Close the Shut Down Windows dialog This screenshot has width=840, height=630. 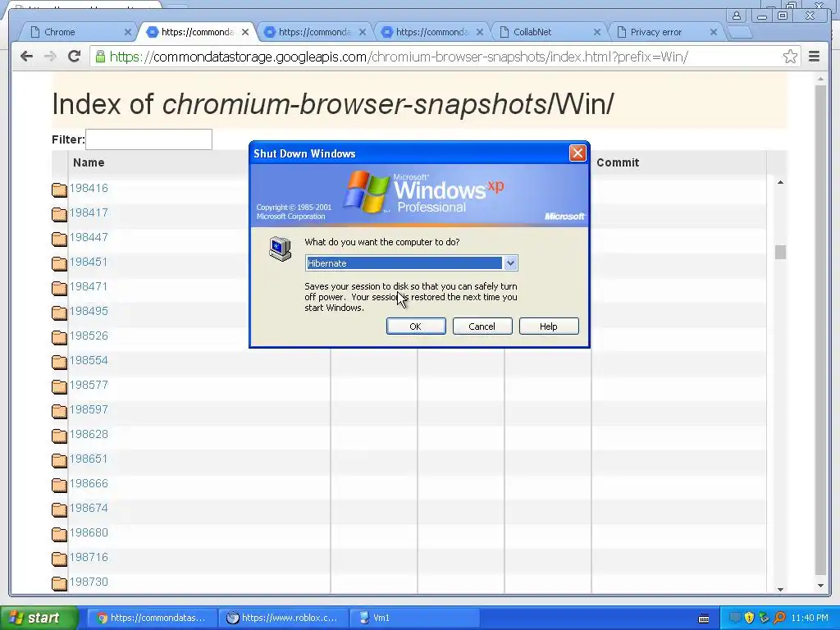[x=577, y=153]
